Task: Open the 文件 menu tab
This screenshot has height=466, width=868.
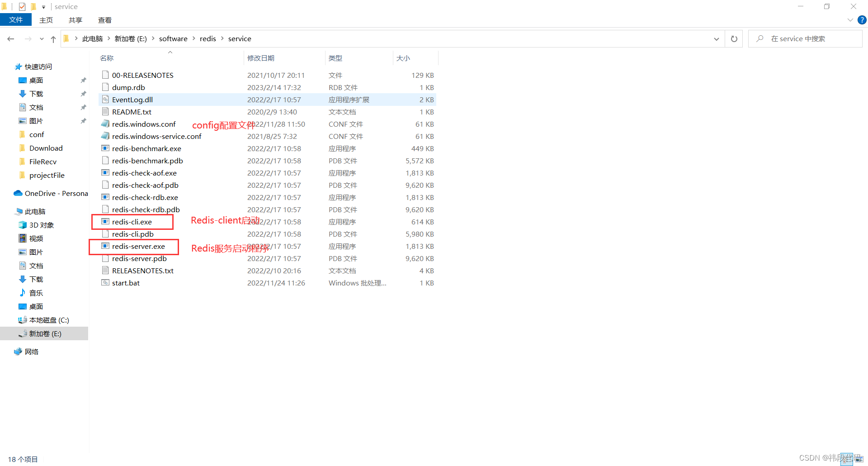Action: click(16, 20)
